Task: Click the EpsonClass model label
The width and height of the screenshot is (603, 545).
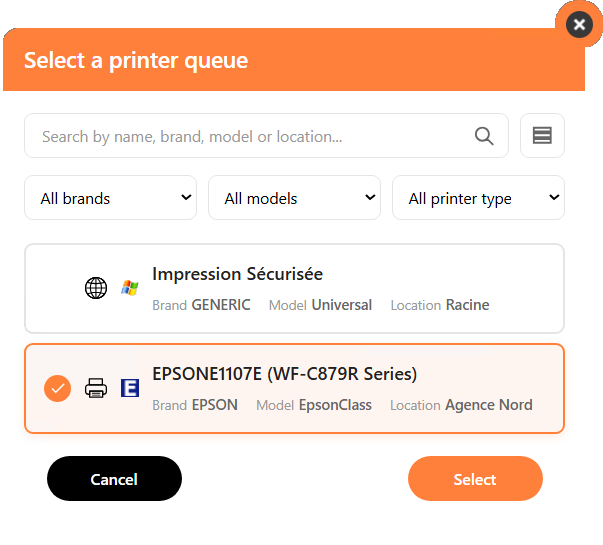Action: (335, 405)
